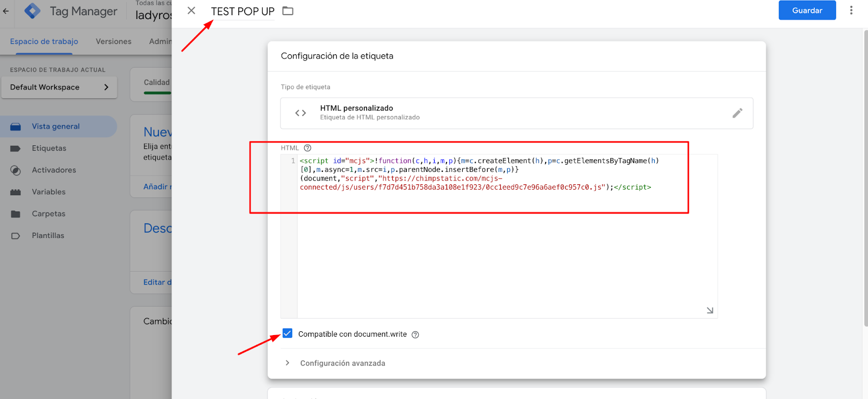Click the Activadores trigger icon
This screenshot has width=868, height=399.
click(16, 170)
